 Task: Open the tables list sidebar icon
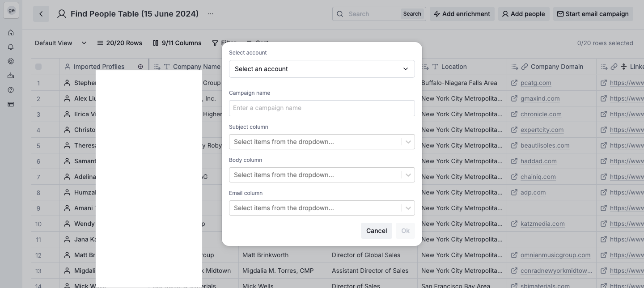click(11, 104)
